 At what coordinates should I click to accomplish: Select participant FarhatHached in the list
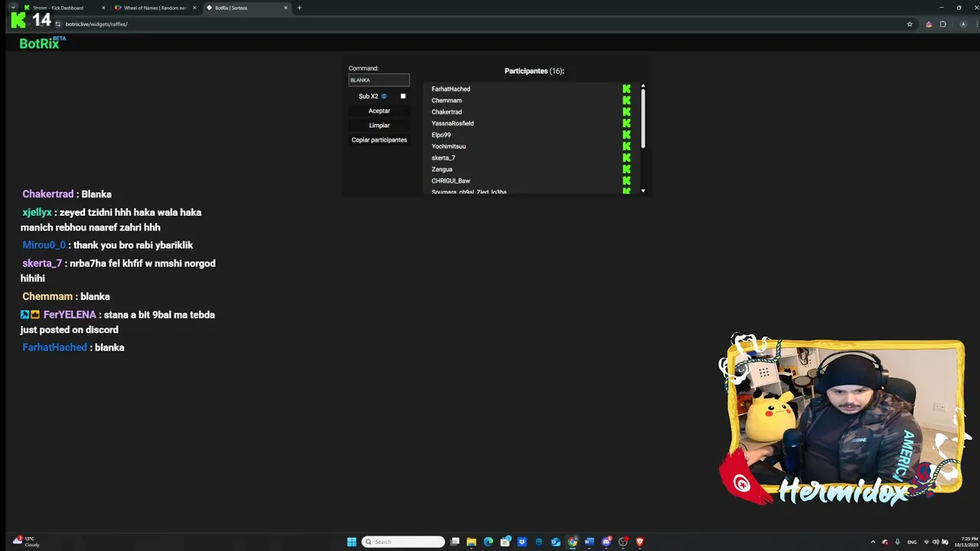pyautogui.click(x=451, y=89)
